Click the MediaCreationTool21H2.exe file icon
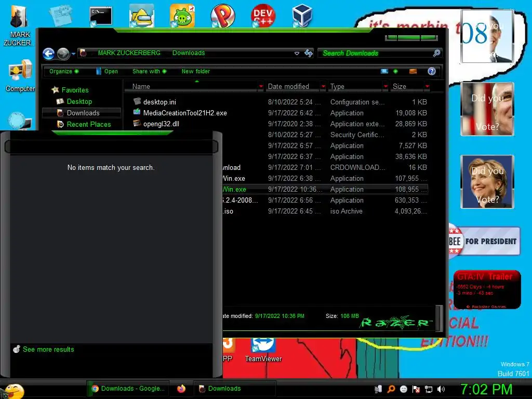Screen dimensions: 532x399 tap(137, 112)
